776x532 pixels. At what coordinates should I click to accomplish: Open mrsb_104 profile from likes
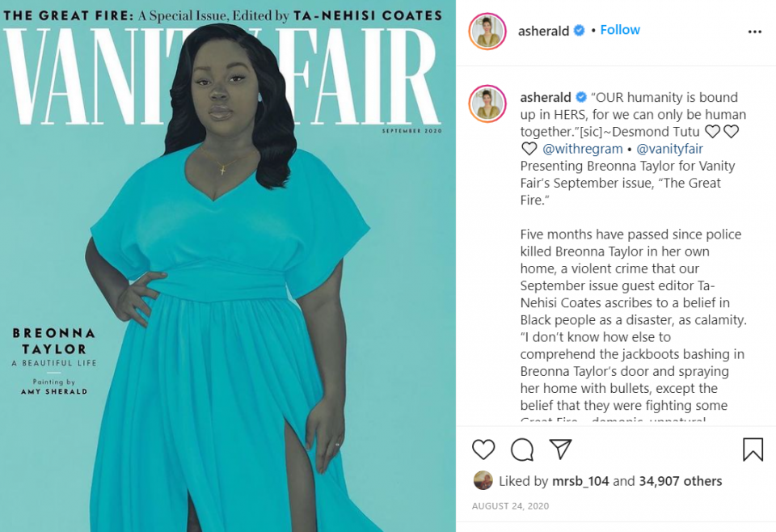(580, 481)
